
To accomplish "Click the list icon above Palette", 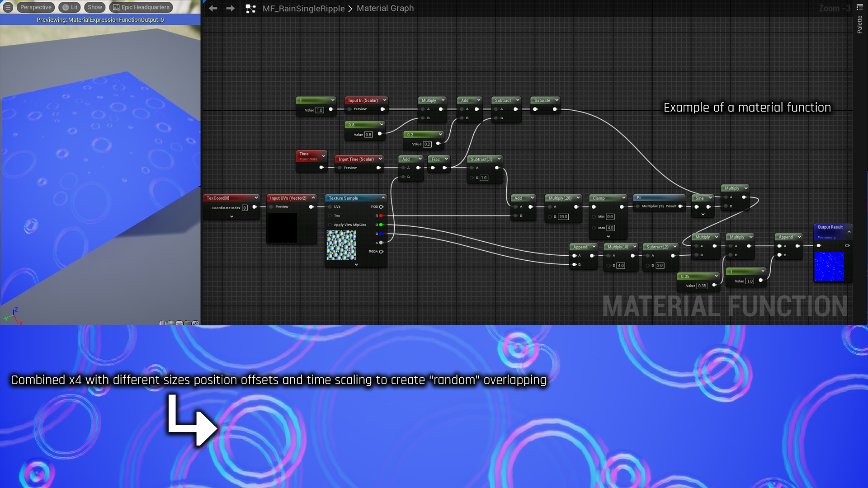I will point(859,7).
